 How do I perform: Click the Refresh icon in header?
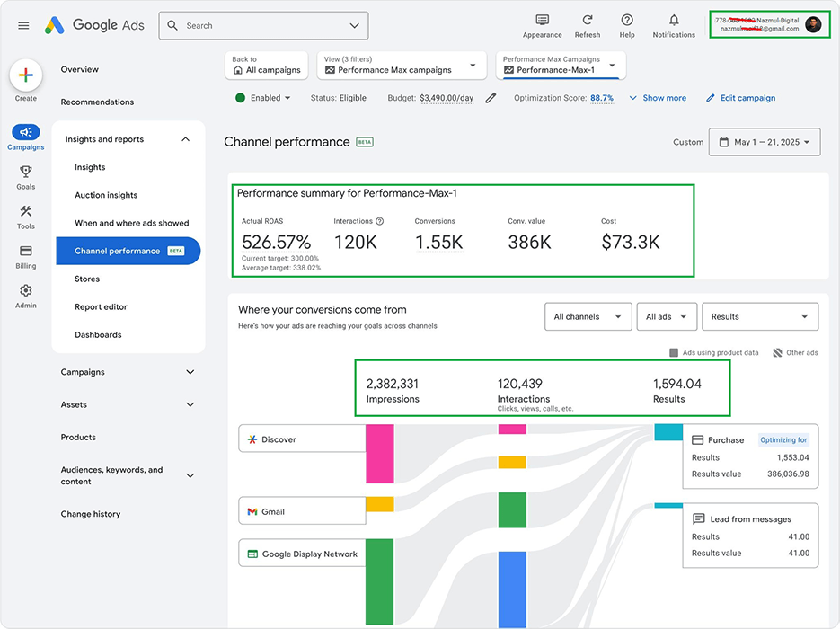[x=587, y=21]
